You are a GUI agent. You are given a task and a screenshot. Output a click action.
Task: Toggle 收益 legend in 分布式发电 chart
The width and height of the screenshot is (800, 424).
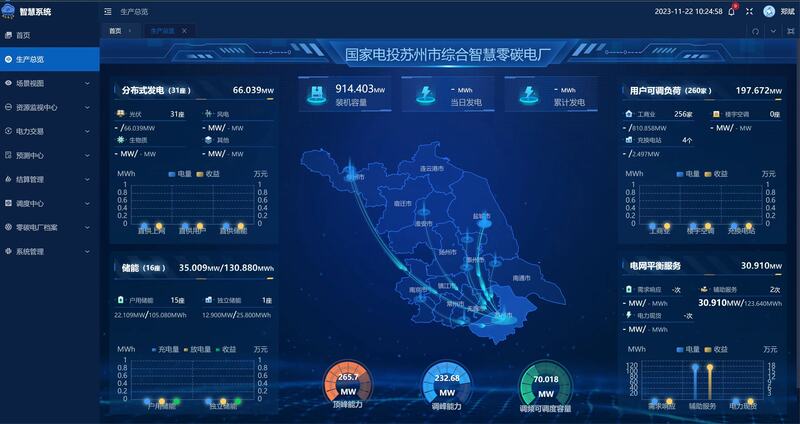[208, 174]
